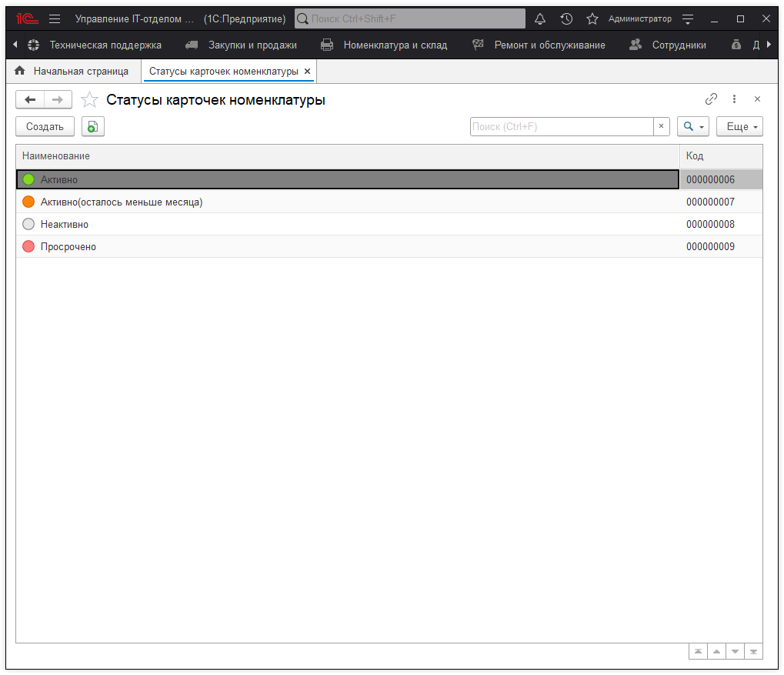The image size is (784, 675).
Task: Open the hamburger main menu
Action: pos(55,18)
